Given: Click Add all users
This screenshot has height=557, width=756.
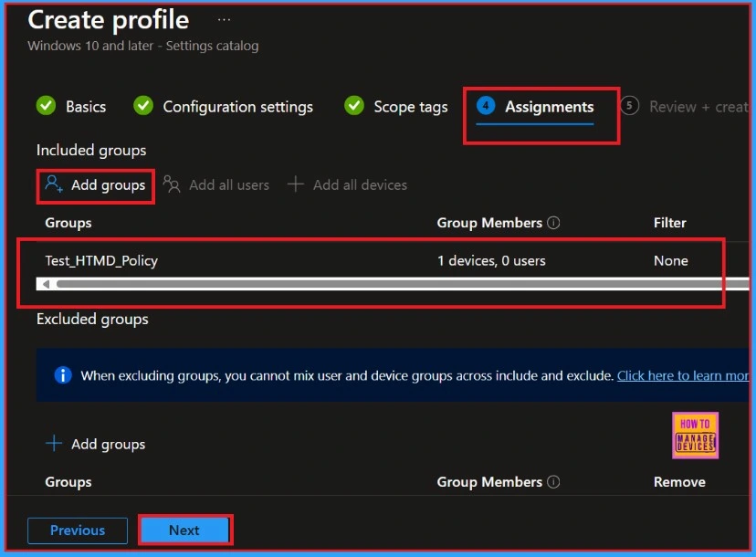Looking at the screenshot, I should pos(216,185).
